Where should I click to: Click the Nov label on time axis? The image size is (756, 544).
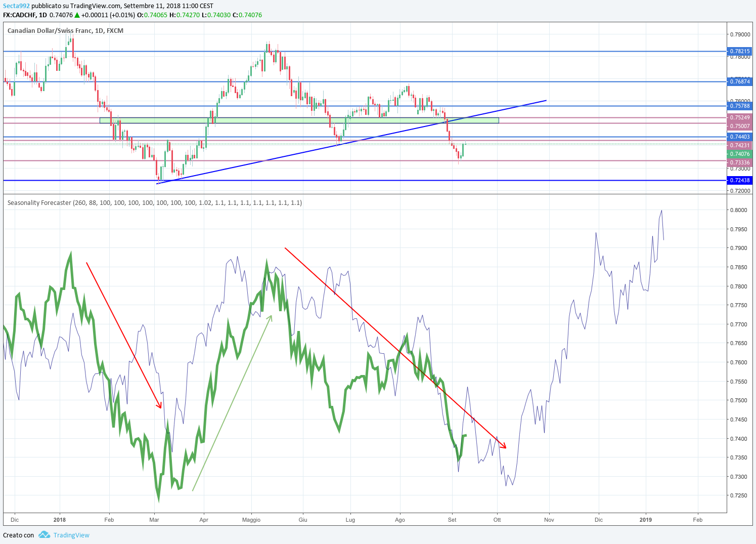(x=549, y=520)
